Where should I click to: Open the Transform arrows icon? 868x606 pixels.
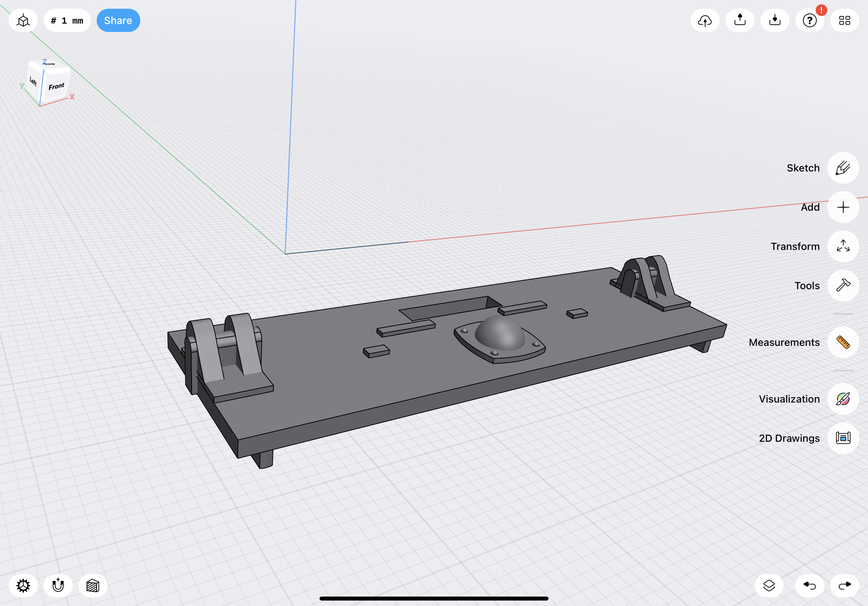pos(843,246)
